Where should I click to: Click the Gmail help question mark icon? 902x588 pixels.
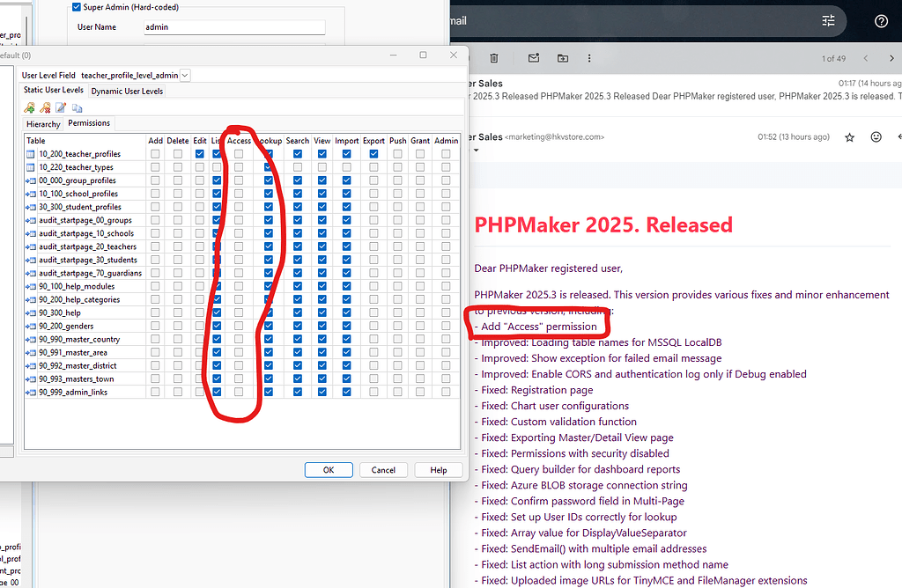(881, 21)
